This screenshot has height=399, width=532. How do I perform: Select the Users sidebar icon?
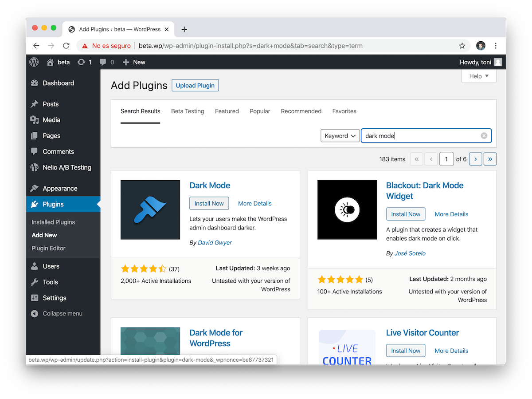[x=35, y=266]
